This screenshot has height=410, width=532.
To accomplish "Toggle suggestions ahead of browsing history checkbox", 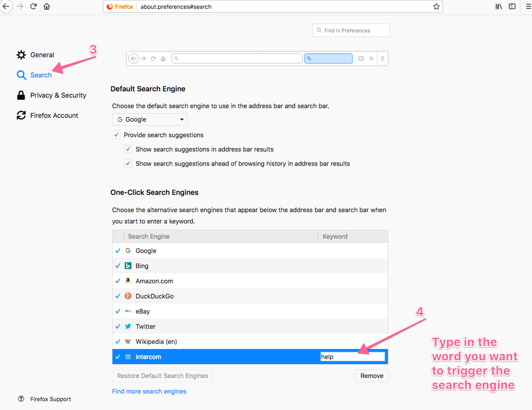I will (128, 163).
